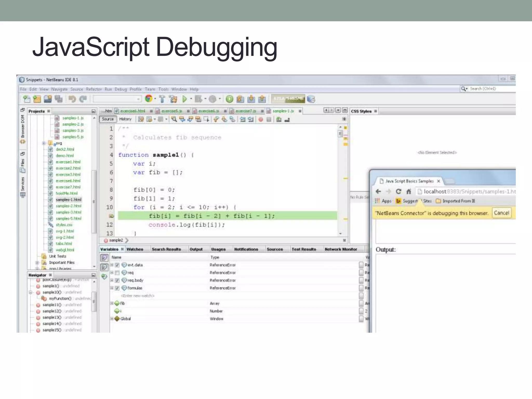Image resolution: width=532 pixels, height=399 pixels.
Task: Click the Shift Line Left icon
Action: pyautogui.click(x=243, y=119)
